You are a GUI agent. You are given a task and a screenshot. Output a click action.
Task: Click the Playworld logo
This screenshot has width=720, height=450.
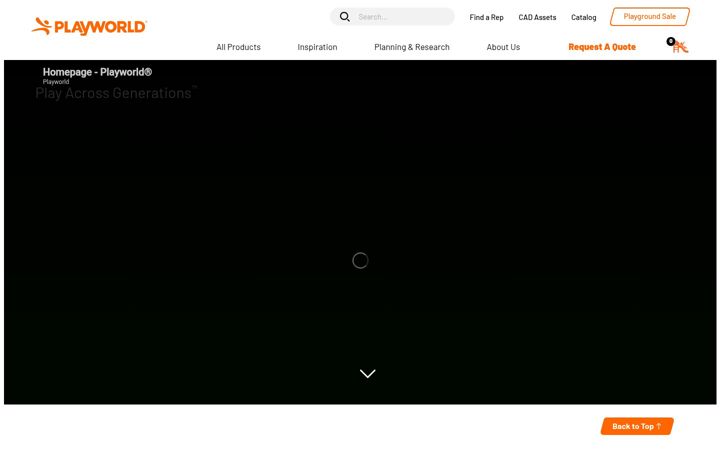(89, 26)
